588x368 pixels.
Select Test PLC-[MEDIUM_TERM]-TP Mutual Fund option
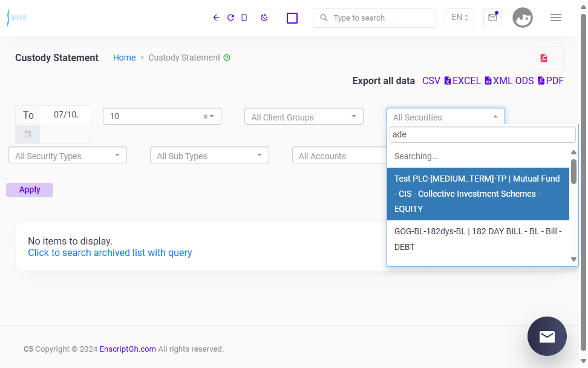tap(478, 194)
